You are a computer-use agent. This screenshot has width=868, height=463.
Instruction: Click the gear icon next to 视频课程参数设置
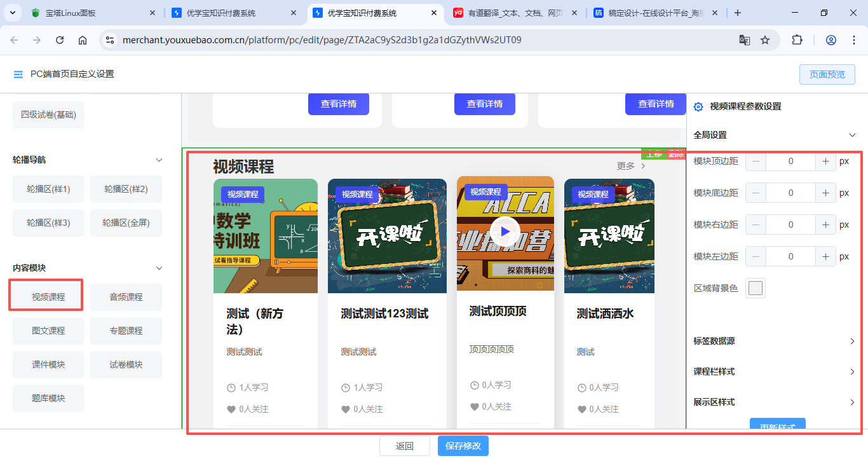tap(698, 107)
